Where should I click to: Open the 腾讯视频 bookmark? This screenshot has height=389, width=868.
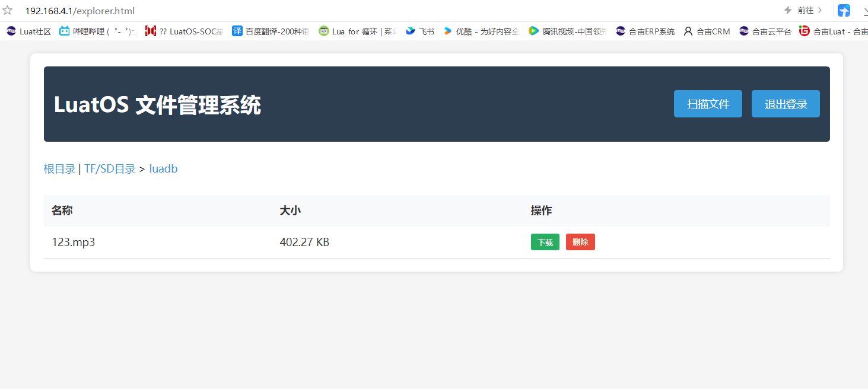pyautogui.click(x=568, y=31)
